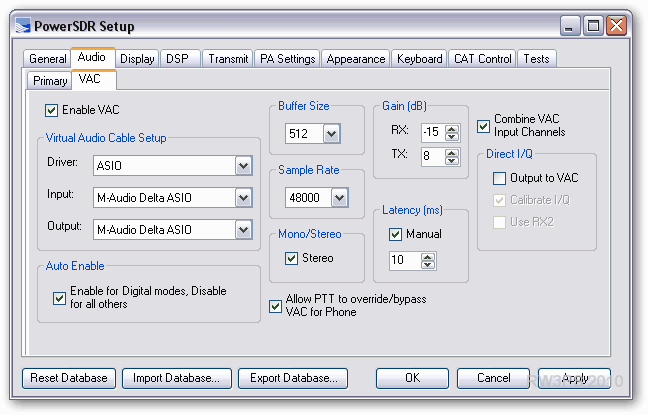Decrease RX gain with down arrow
This screenshot has width=648, height=415.
click(452, 137)
